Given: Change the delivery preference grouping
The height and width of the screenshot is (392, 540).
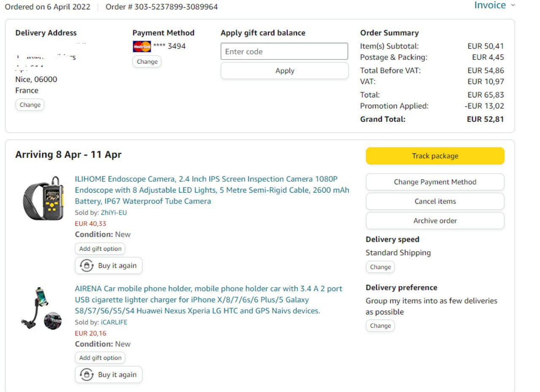Looking at the screenshot, I should coord(380,326).
